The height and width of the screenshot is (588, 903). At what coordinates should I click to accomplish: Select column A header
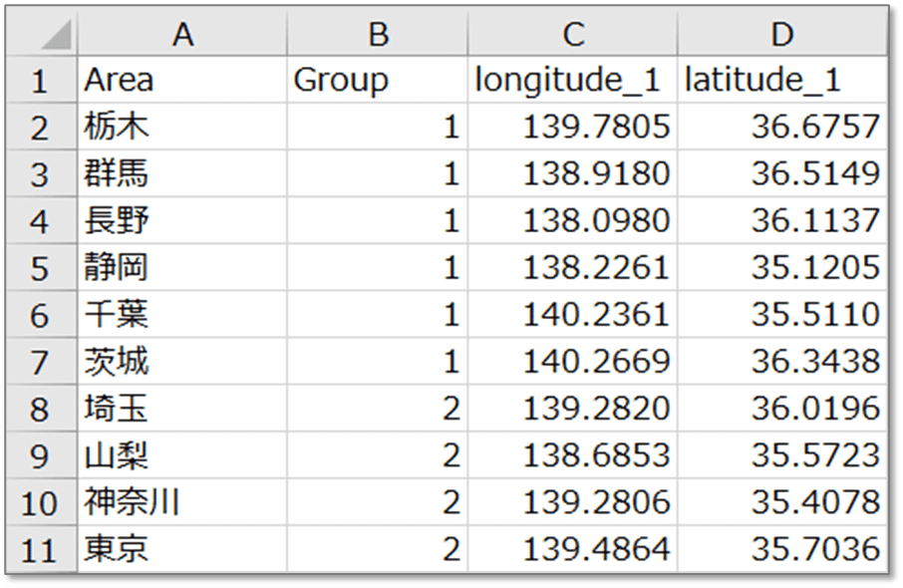click(x=181, y=35)
